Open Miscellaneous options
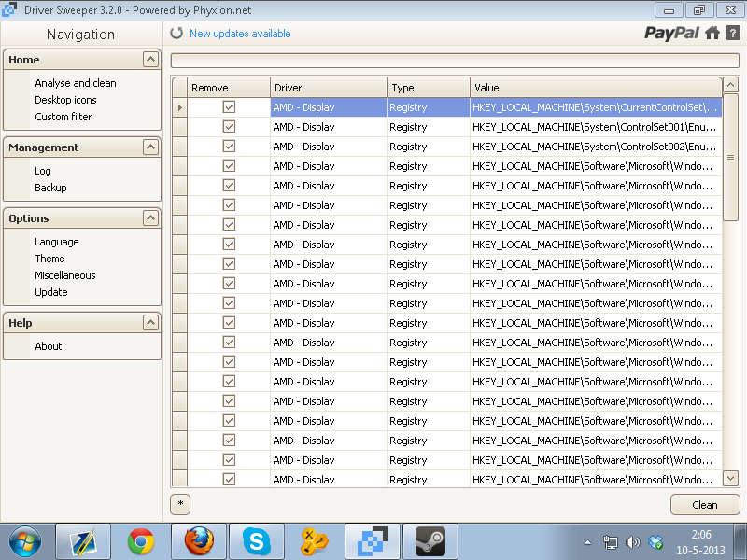This screenshot has width=747, height=560. tap(64, 275)
